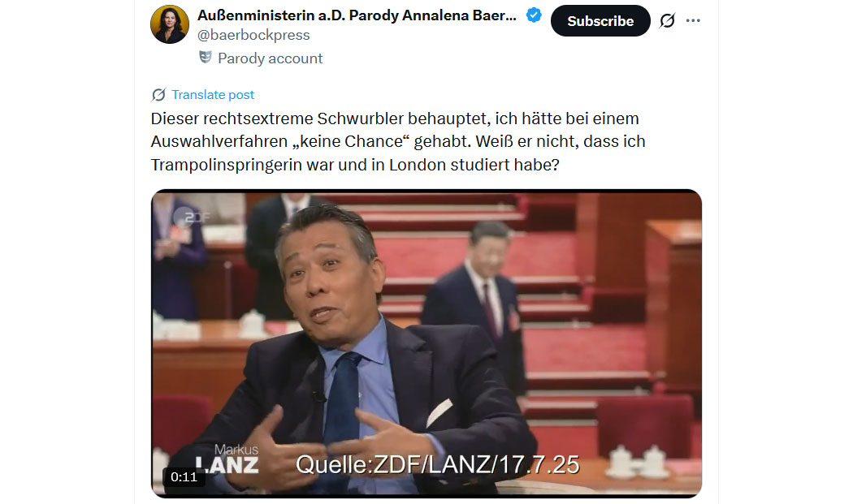The image size is (853, 504).
Task: Open the Außenministerin a.D. Parody display name
Action: point(357,15)
